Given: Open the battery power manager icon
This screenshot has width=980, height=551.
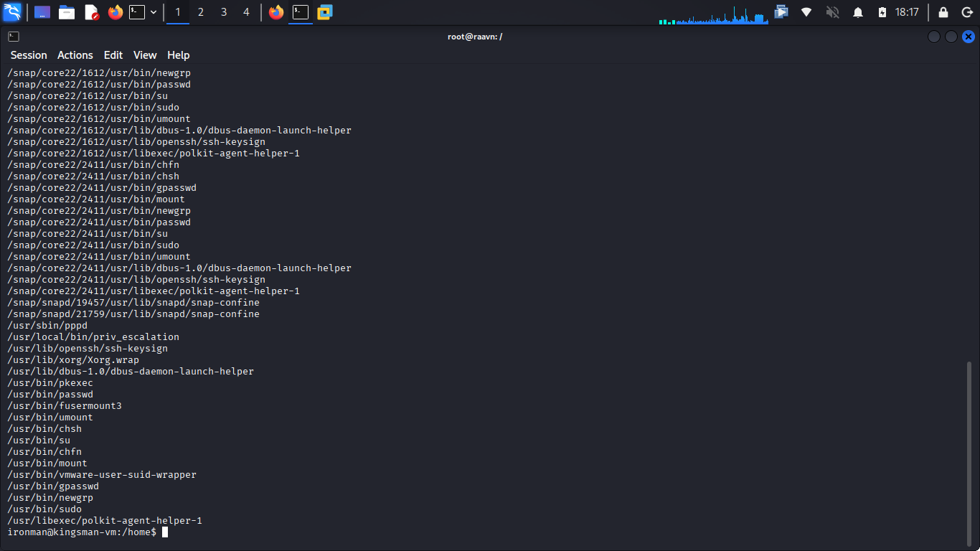Looking at the screenshot, I should (882, 12).
